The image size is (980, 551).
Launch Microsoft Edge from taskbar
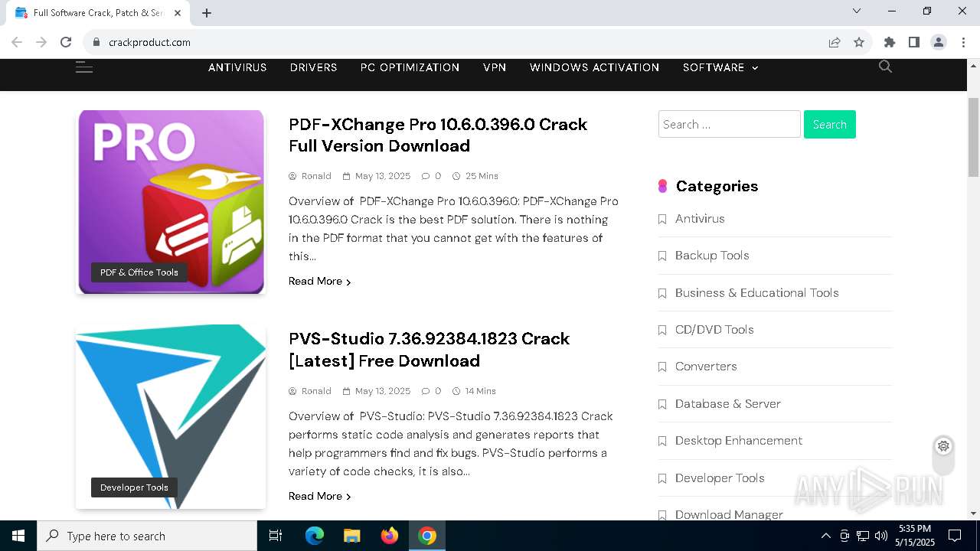pos(315,536)
